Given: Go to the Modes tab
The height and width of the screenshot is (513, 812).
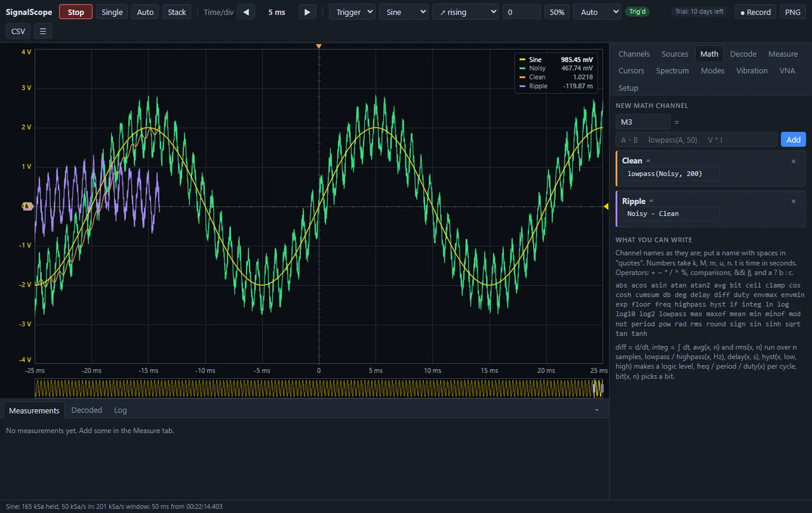Looking at the screenshot, I should coord(712,71).
